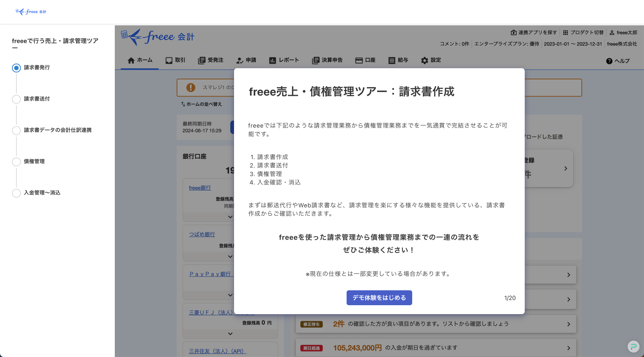Open the つばめ銀行 account link
This screenshot has width=644, height=357.
(x=202, y=234)
